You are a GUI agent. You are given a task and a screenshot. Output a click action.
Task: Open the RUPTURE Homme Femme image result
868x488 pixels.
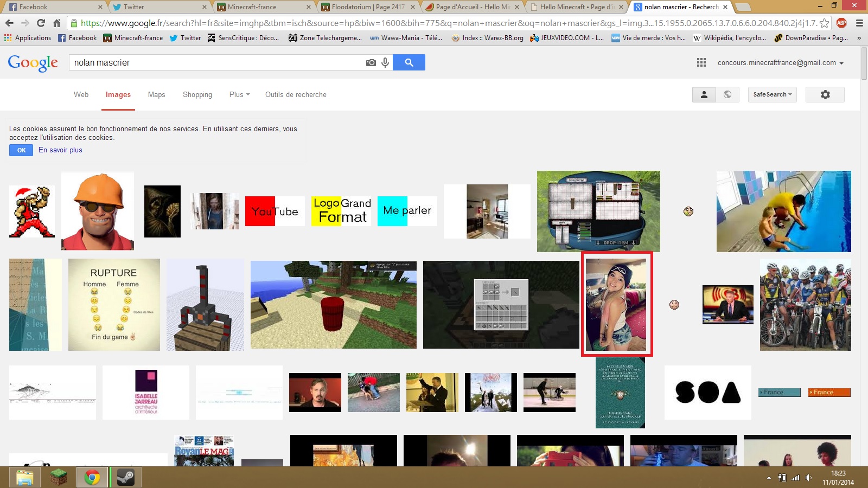click(114, 305)
